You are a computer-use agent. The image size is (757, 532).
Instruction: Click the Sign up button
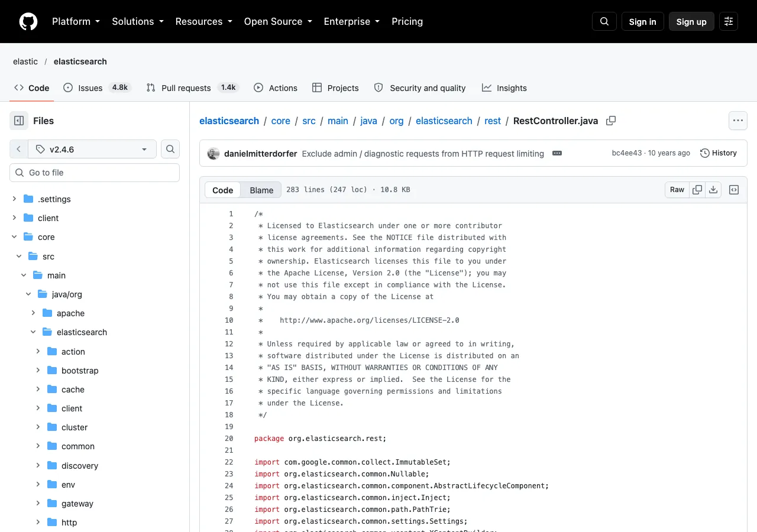point(691,21)
